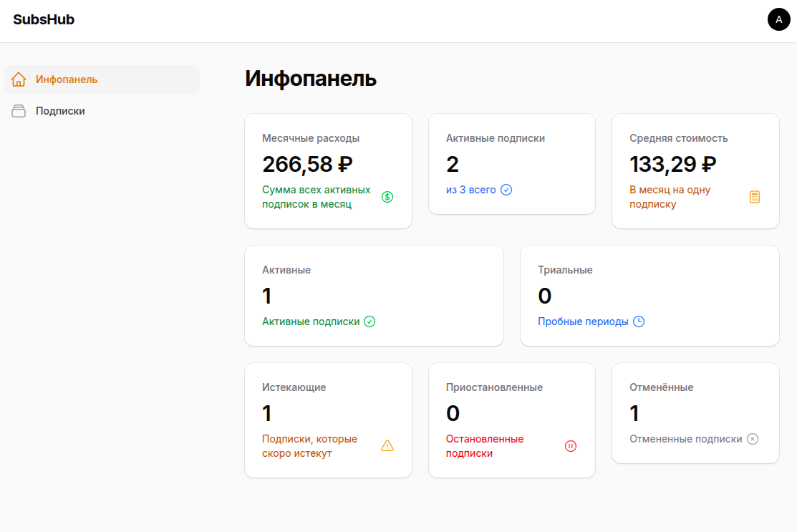This screenshot has height=532, width=797.
Task: Click the green checkmark on Активные card
Action: [x=369, y=321]
